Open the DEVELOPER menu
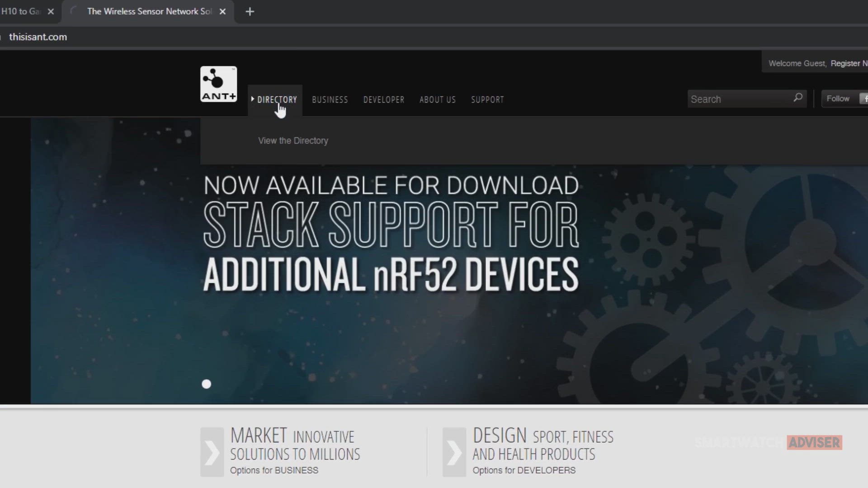The image size is (868, 488). pyautogui.click(x=384, y=99)
